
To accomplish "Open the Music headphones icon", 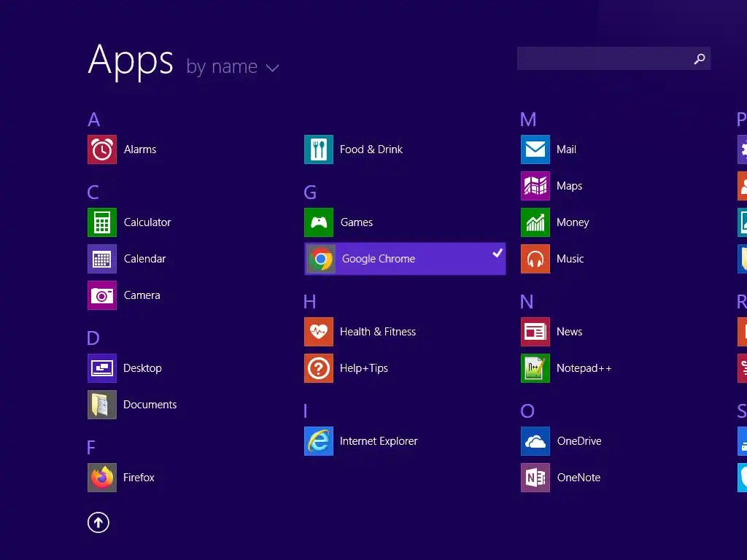I will pos(535,259).
